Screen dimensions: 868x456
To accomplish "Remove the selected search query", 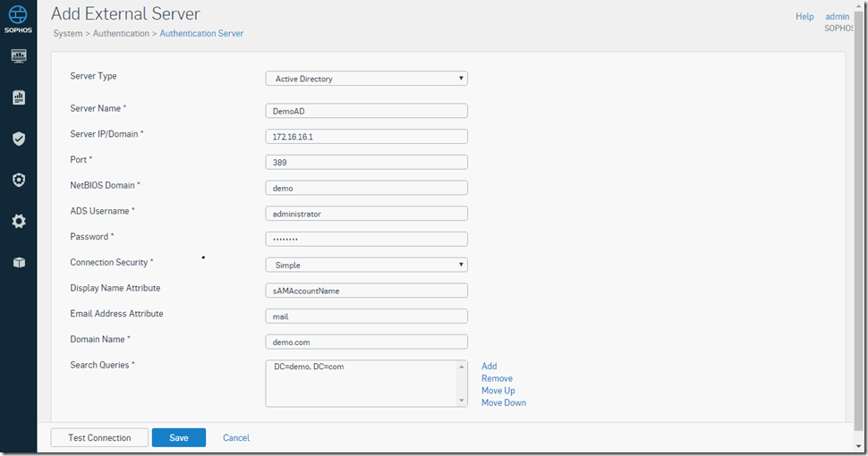I will tap(498, 378).
